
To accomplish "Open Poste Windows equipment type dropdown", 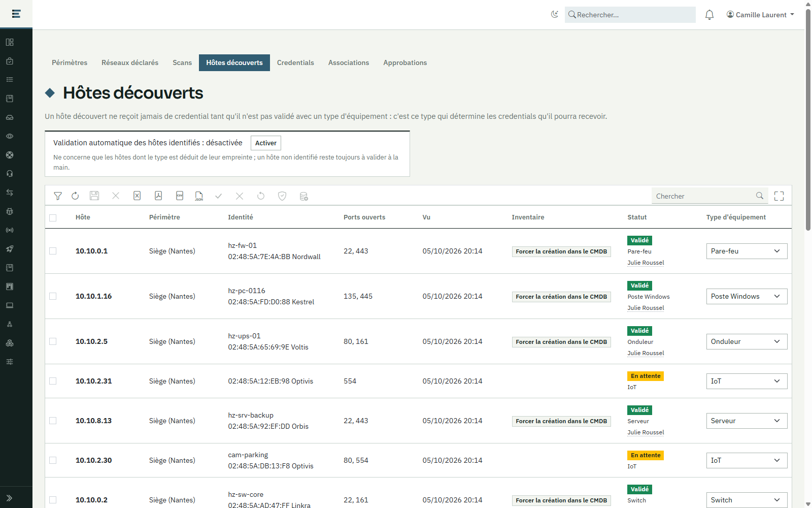I will click(747, 296).
